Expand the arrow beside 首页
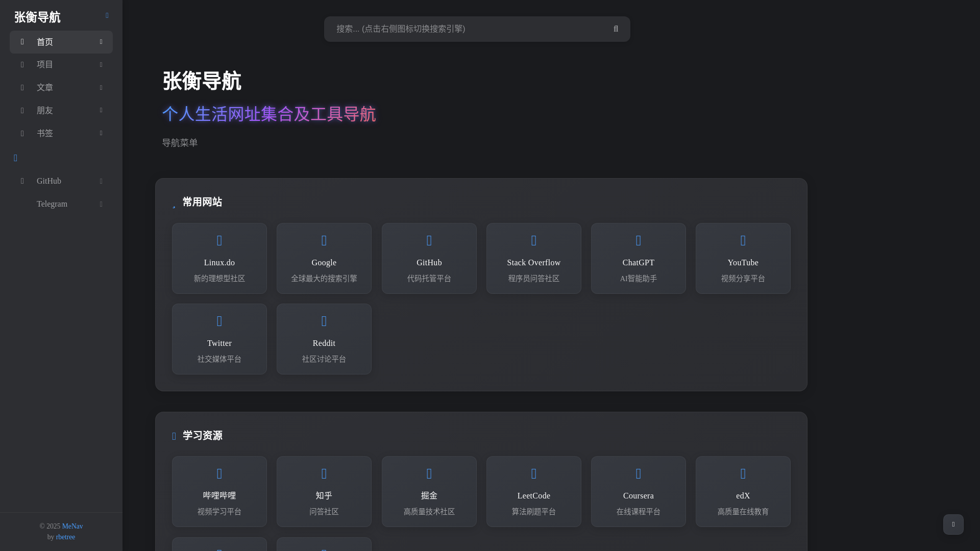This screenshot has width=980, height=551. pyautogui.click(x=101, y=42)
